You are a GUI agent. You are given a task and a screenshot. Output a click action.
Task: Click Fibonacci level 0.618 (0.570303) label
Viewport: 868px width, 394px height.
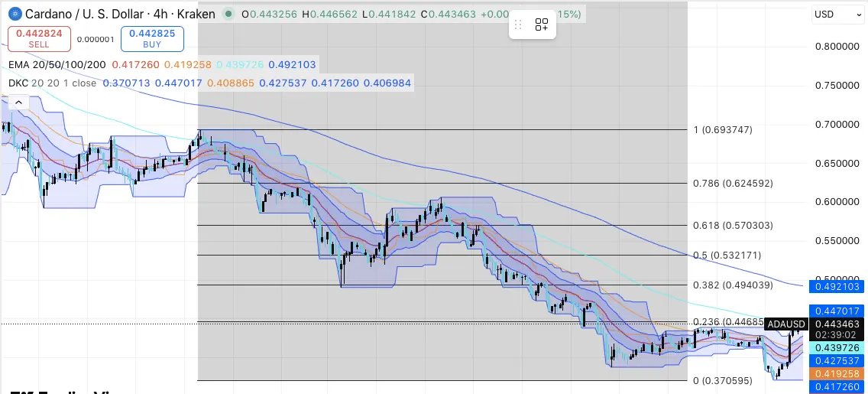coord(733,226)
